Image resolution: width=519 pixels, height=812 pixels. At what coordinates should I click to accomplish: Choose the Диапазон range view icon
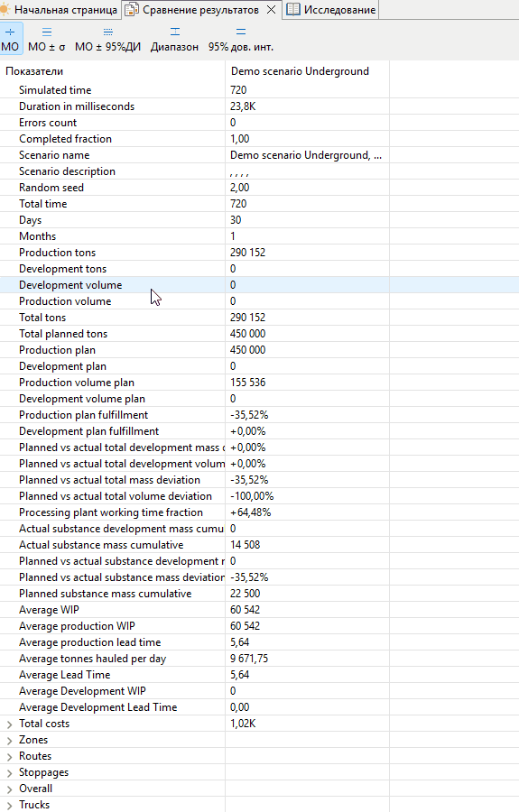175,32
